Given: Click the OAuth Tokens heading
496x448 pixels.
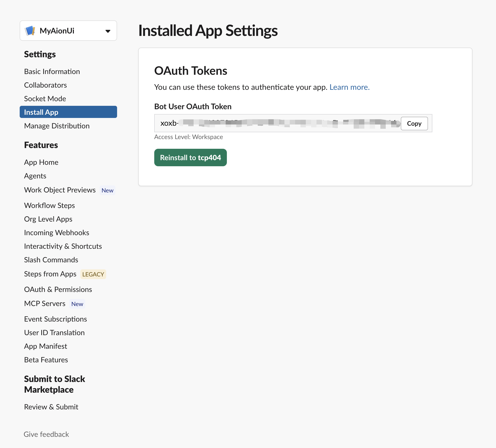Looking at the screenshot, I should (x=190, y=71).
